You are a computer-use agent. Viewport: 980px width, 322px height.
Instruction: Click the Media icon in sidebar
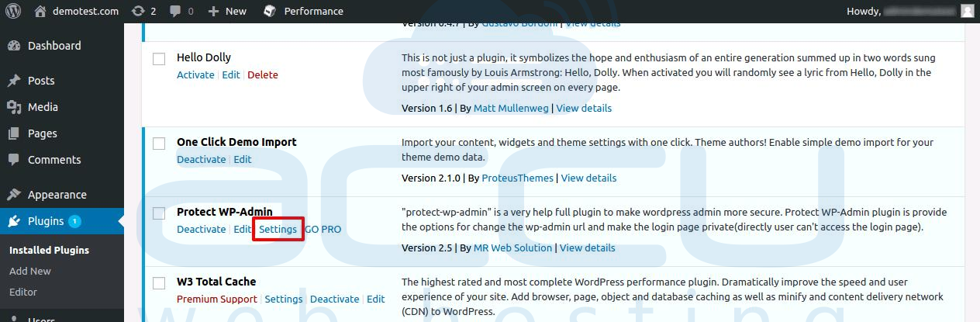(14, 107)
